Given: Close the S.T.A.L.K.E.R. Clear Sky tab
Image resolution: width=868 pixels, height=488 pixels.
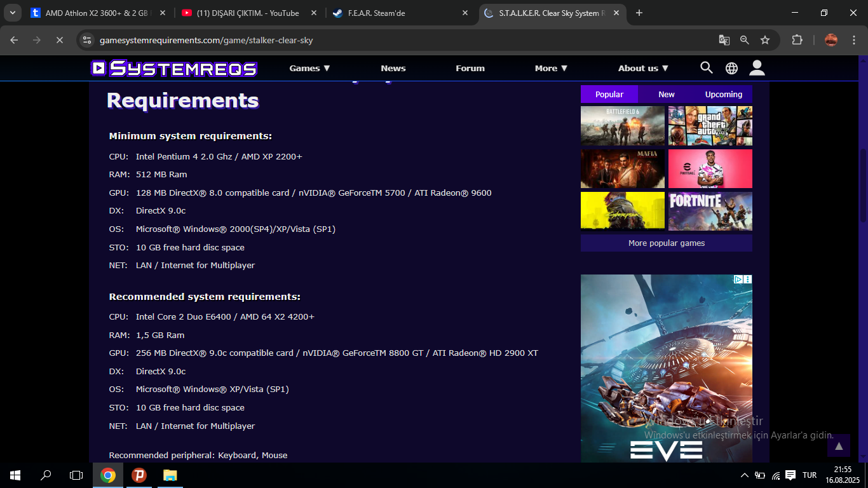Looking at the screenshot, I should tap(616, 13).
